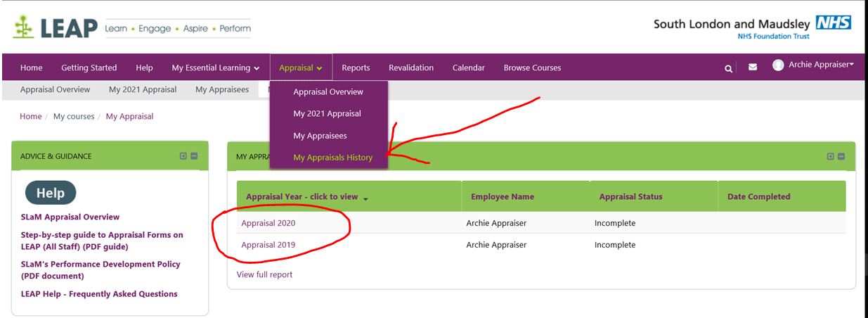
Task: Go to Home in the navigation bar
Action: point(31,68)
